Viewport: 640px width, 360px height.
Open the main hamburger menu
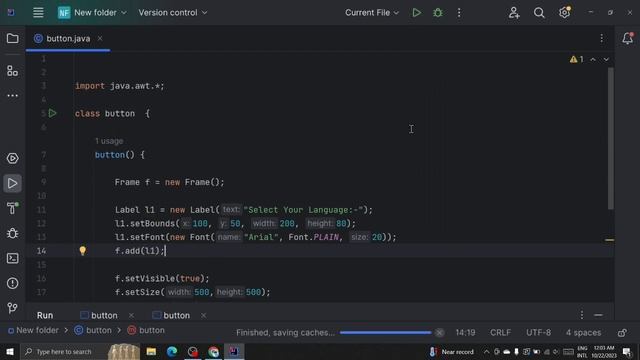(38, 13)
